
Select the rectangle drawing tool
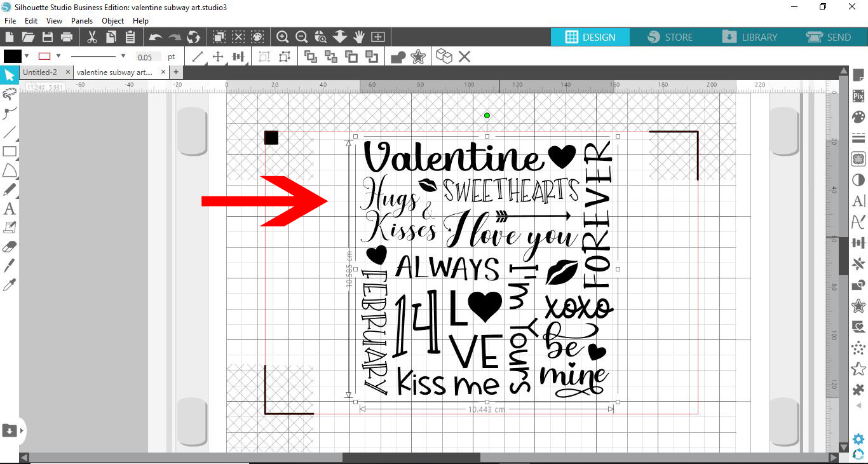9,151
